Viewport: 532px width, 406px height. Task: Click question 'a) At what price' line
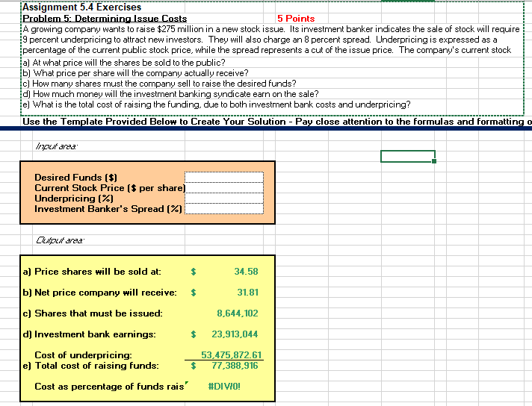click(124, 63)
